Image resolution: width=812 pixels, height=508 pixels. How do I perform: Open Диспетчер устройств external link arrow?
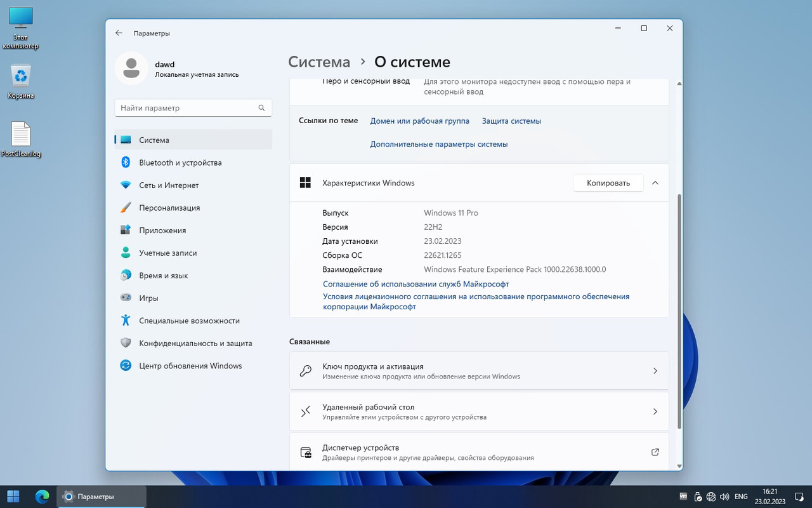tap(655, 452)
